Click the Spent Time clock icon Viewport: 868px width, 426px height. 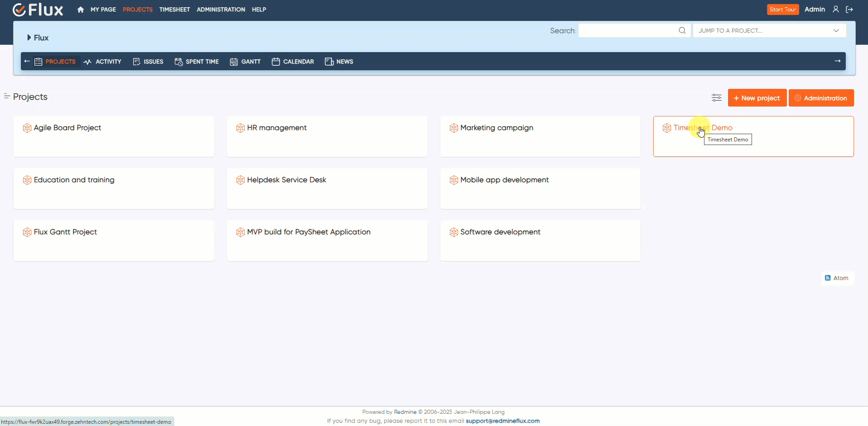pos(178,62)
